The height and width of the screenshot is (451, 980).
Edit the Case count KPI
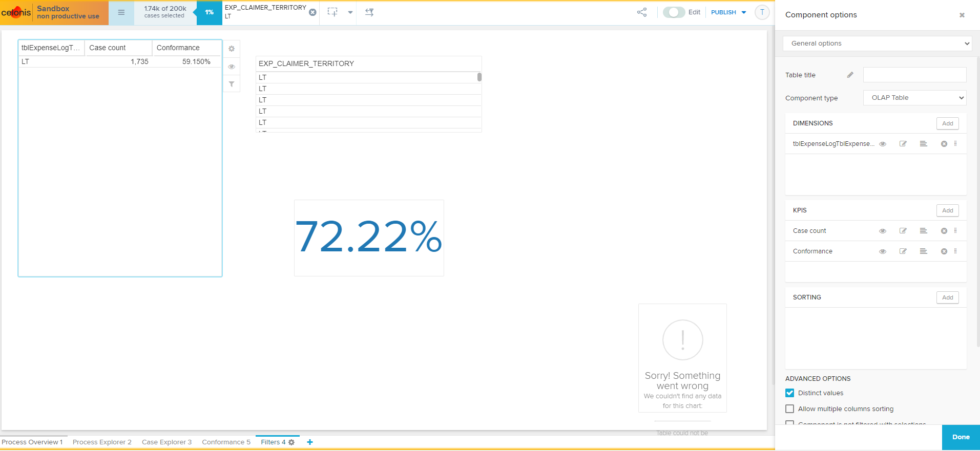(903, 231)
